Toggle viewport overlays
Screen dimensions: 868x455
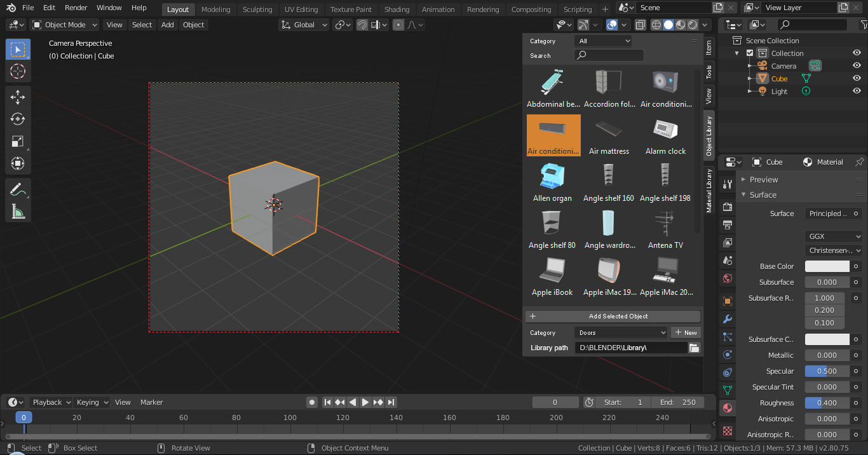611,25
